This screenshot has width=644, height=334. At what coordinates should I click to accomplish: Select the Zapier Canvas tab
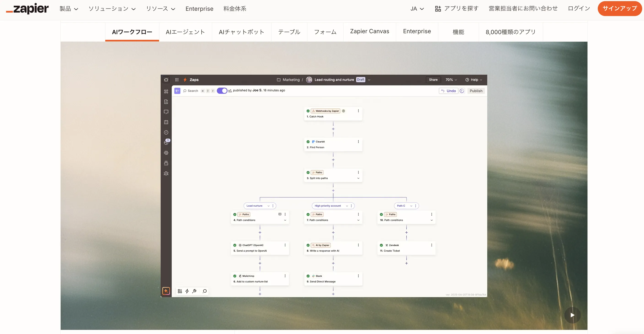(369, 31)
